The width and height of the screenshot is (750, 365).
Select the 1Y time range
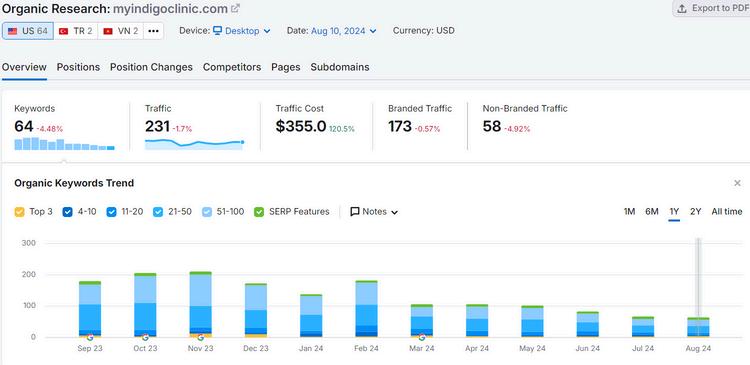click(674, 211)
